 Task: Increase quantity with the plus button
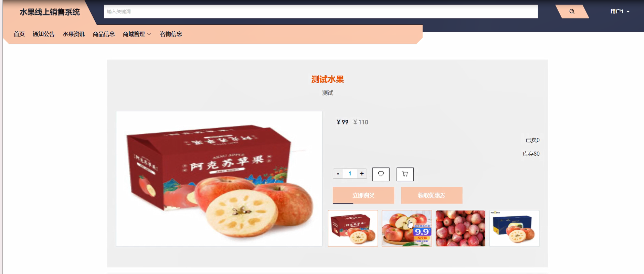click(362, 174)
